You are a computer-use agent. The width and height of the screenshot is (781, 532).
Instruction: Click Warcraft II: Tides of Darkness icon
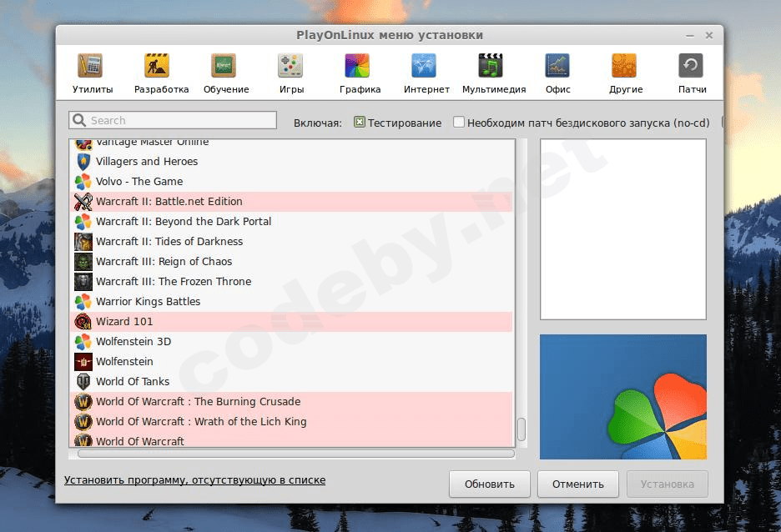(83, 242)
